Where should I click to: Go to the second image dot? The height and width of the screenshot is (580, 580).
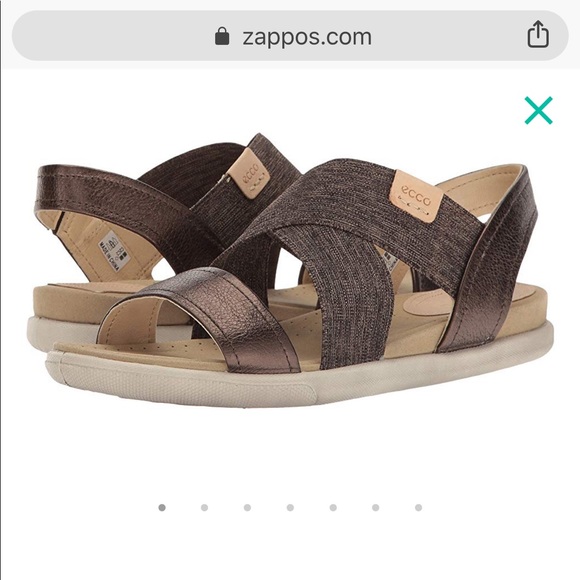204,508
